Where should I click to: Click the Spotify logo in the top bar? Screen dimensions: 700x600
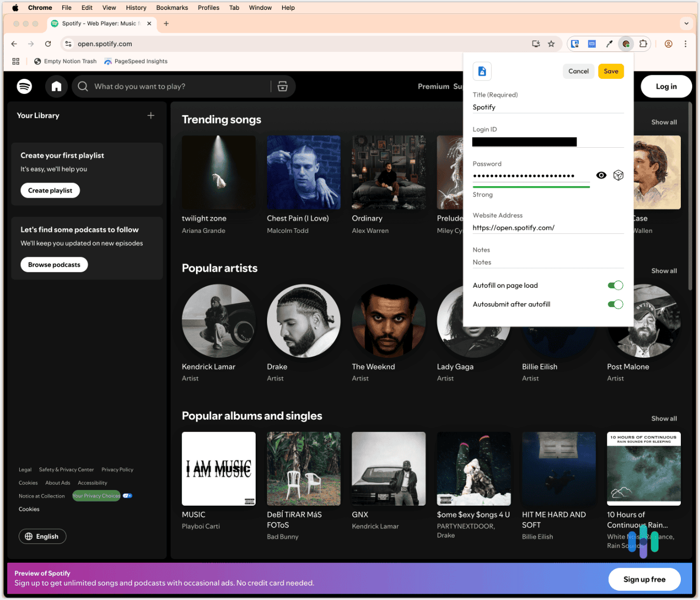24,86
